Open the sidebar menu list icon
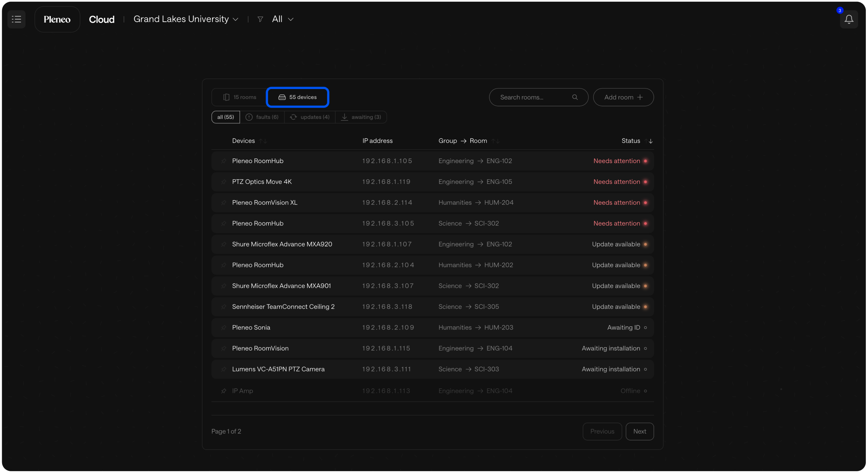868x473 pixels. click(x=16, y=19)
